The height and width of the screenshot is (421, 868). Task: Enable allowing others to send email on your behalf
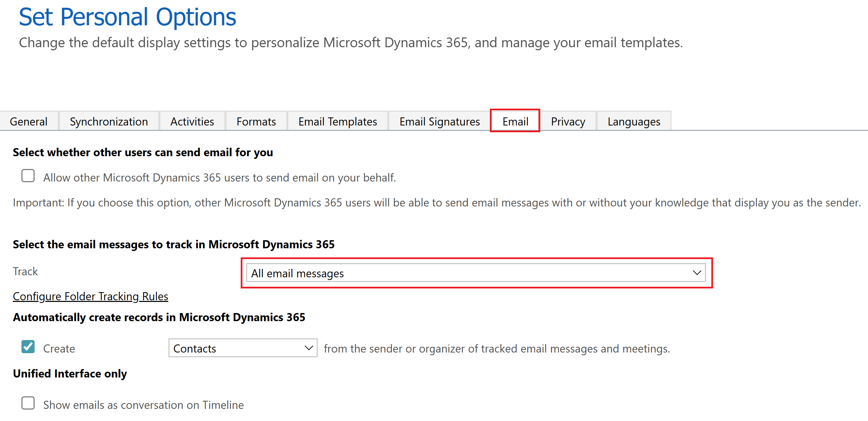(28, 176)
